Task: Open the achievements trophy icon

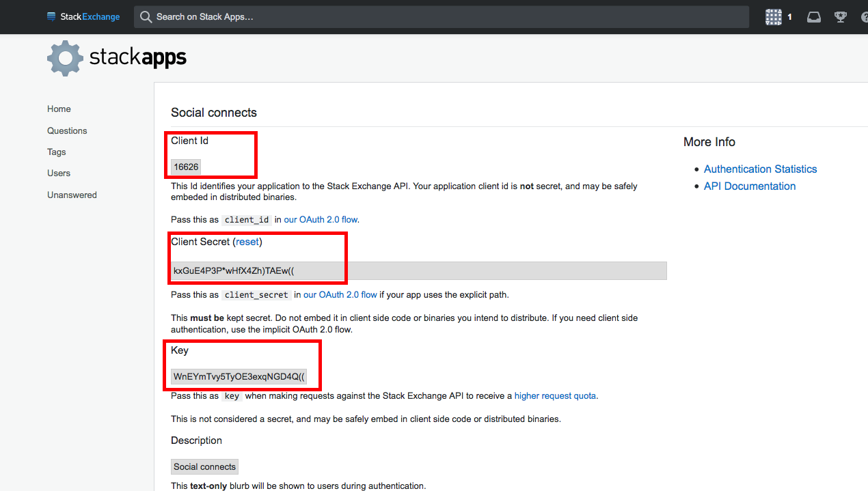Action: (841, 17)
